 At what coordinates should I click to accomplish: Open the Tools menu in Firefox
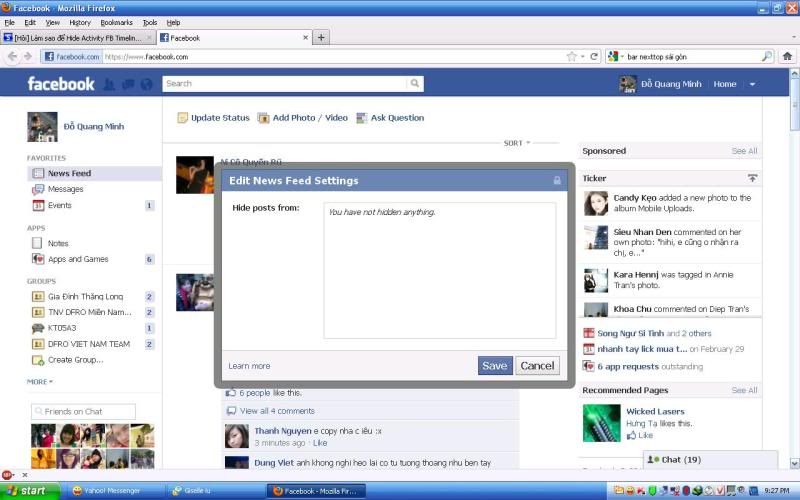point(149,22)
